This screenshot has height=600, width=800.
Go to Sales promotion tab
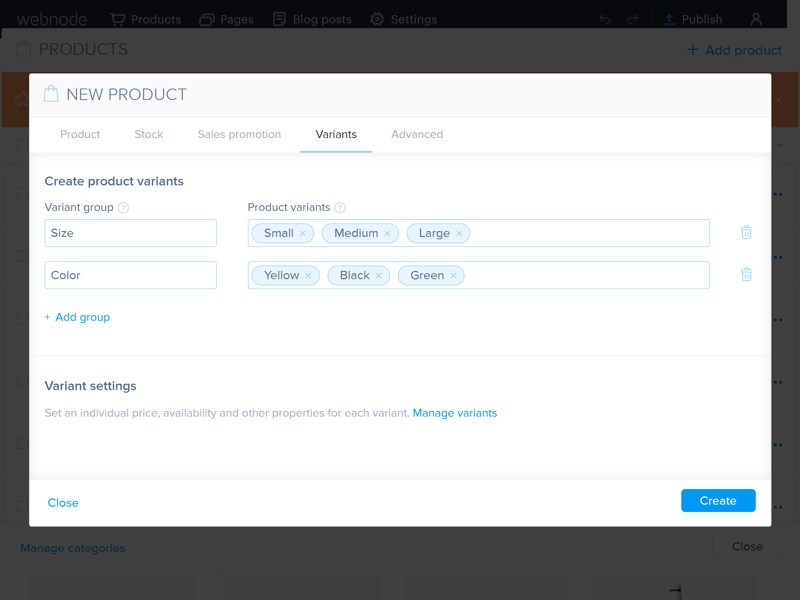click(x=239, y=134)
